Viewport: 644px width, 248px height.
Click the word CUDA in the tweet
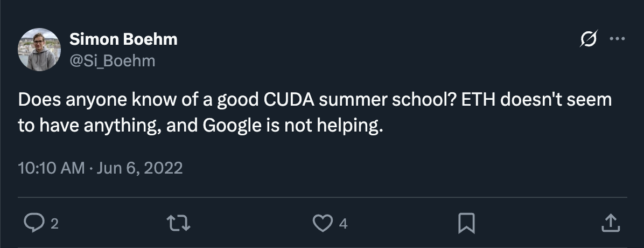click(289, 100)
